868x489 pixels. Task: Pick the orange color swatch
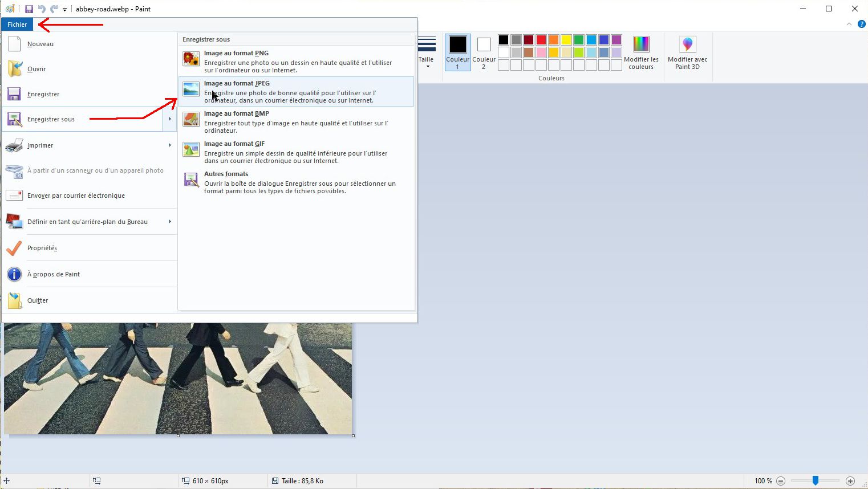tap(554, 40)
